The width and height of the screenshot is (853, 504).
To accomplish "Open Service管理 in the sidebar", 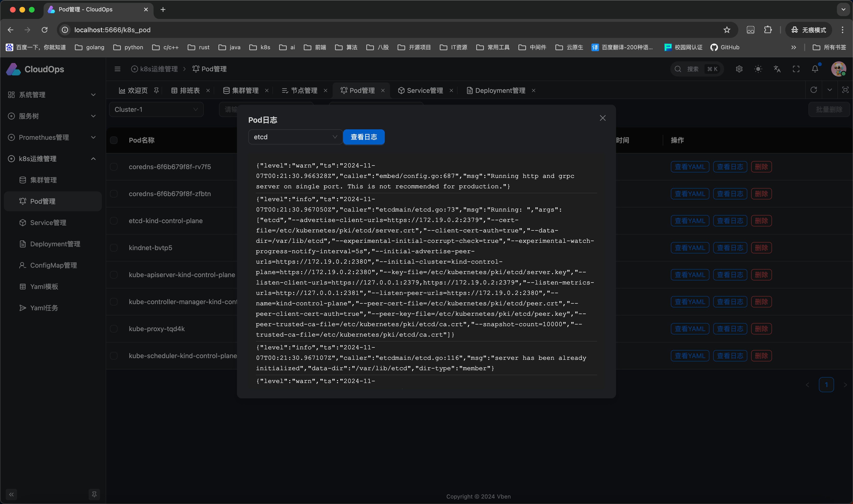I will [x=53, y=222].
